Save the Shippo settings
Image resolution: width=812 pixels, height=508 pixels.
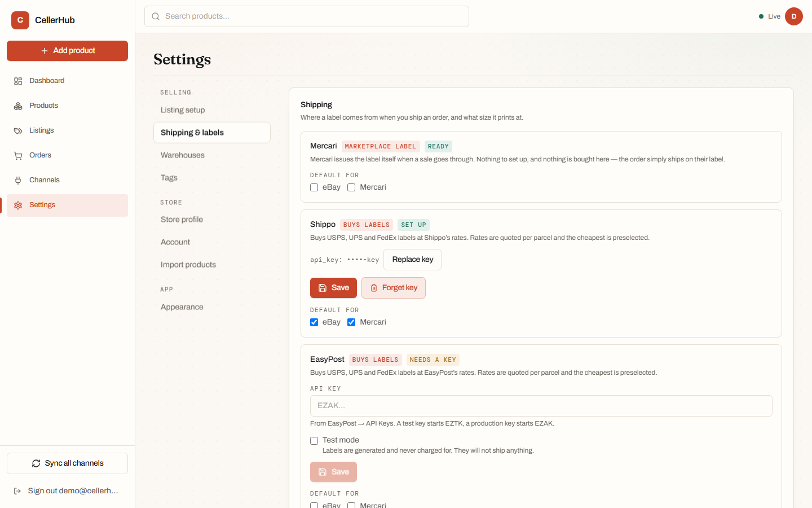click(x=333, y=288)
